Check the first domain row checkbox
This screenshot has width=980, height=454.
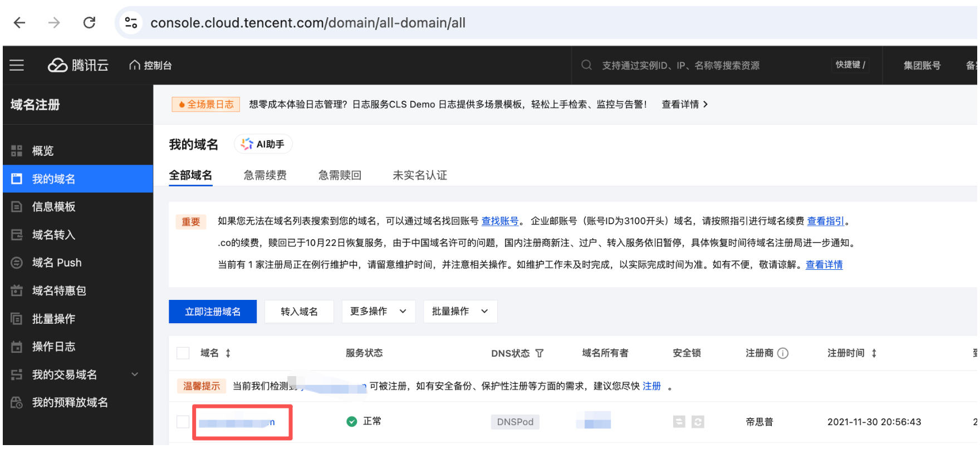pyautogui.click(x=183, y=422)
